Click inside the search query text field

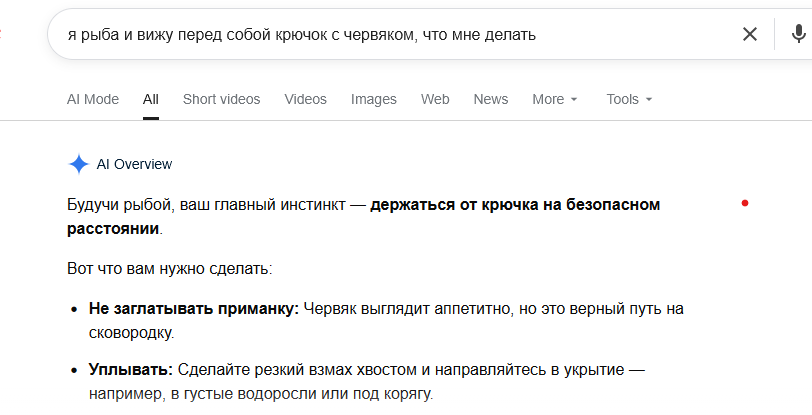click(x=394, y=35)
